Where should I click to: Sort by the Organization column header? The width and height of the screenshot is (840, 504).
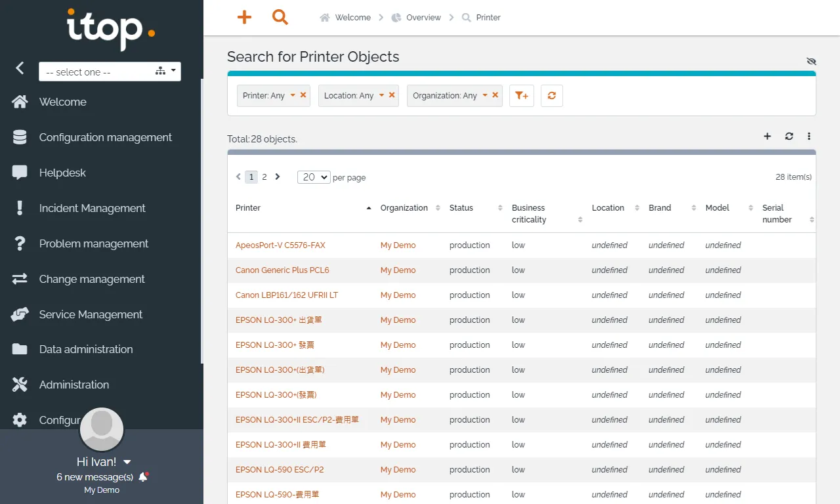pos(409,208)
